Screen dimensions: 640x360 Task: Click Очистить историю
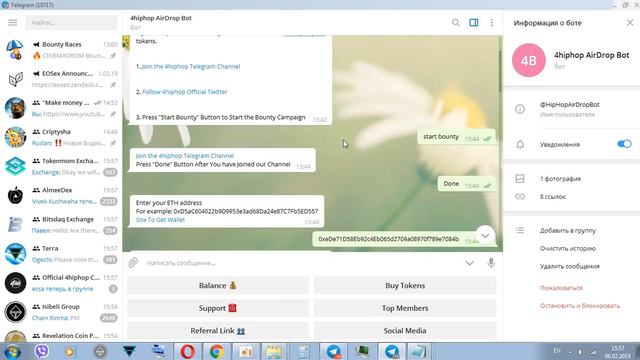pos(568,248)
